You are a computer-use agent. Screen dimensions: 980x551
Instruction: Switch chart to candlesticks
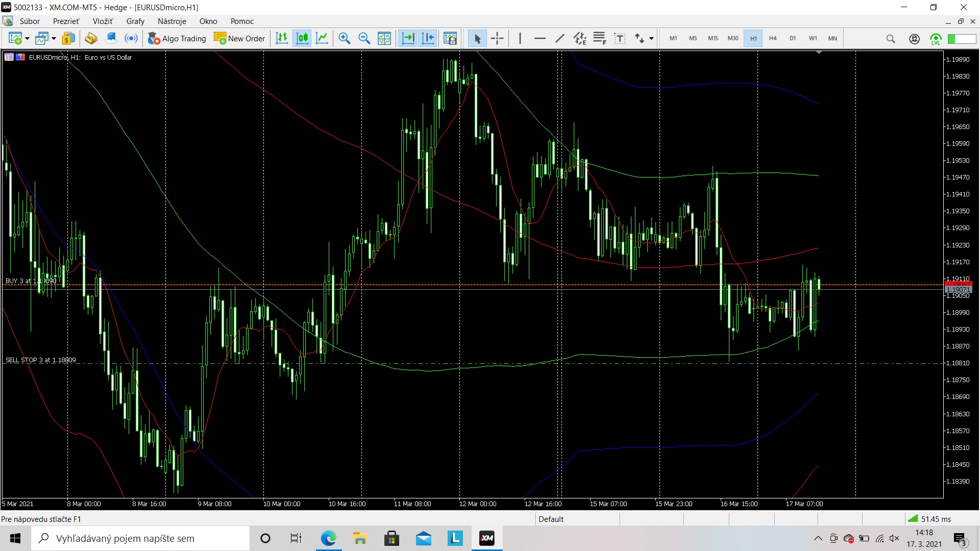click(x=302, y=38)
